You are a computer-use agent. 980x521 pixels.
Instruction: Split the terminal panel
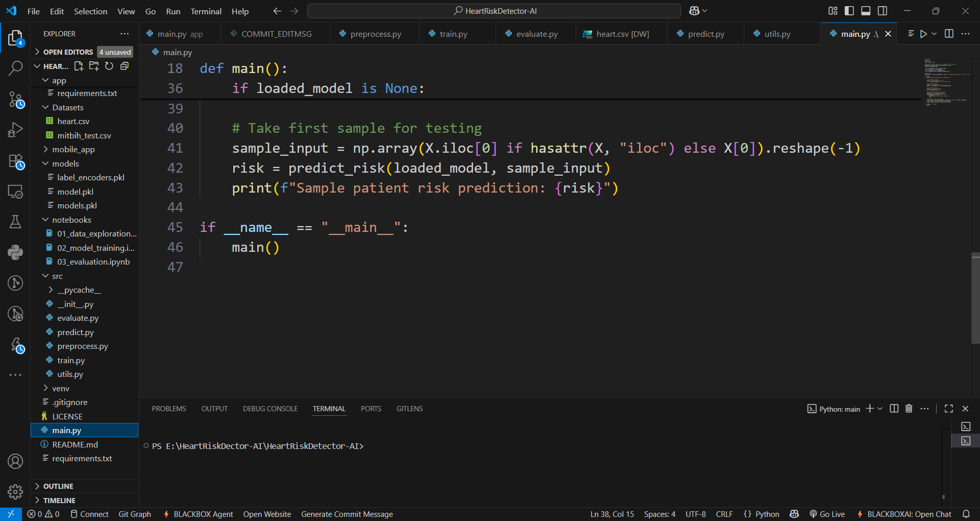coord(894,409)
